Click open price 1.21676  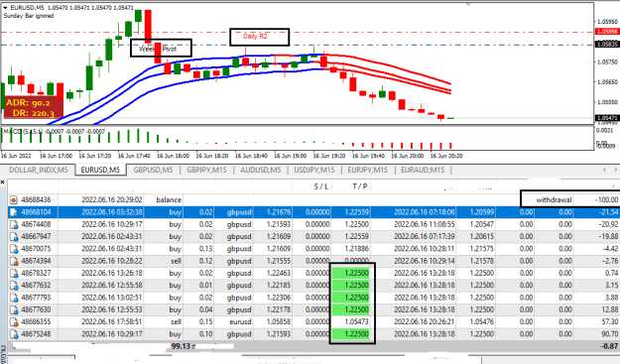tap(279, 212)
